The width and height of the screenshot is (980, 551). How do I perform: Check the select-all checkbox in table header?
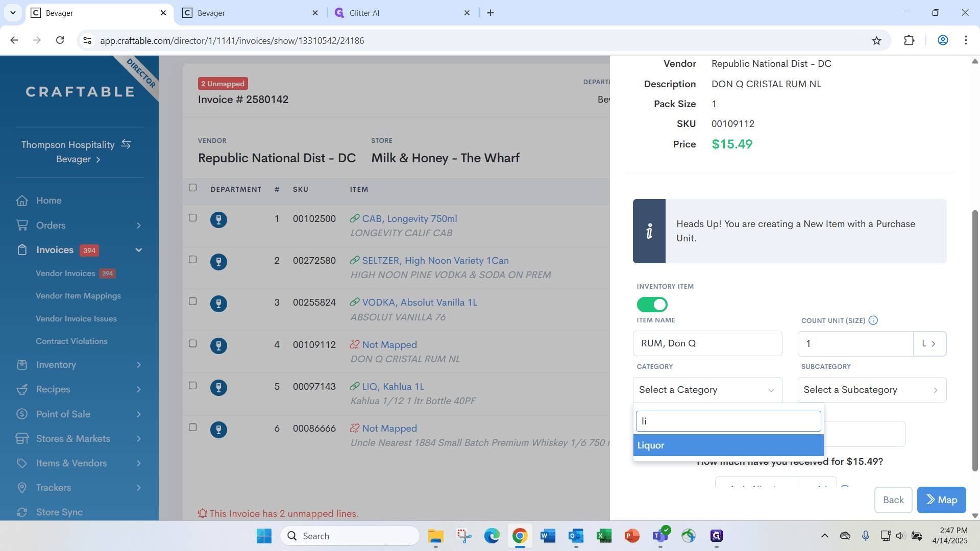192,188
